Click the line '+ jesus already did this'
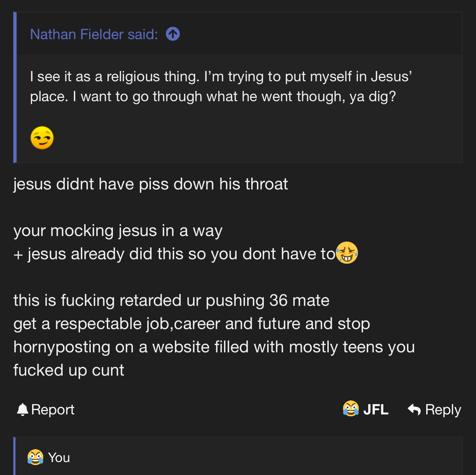The width and height of the screenshot is (476, 475). coord(174,254)
